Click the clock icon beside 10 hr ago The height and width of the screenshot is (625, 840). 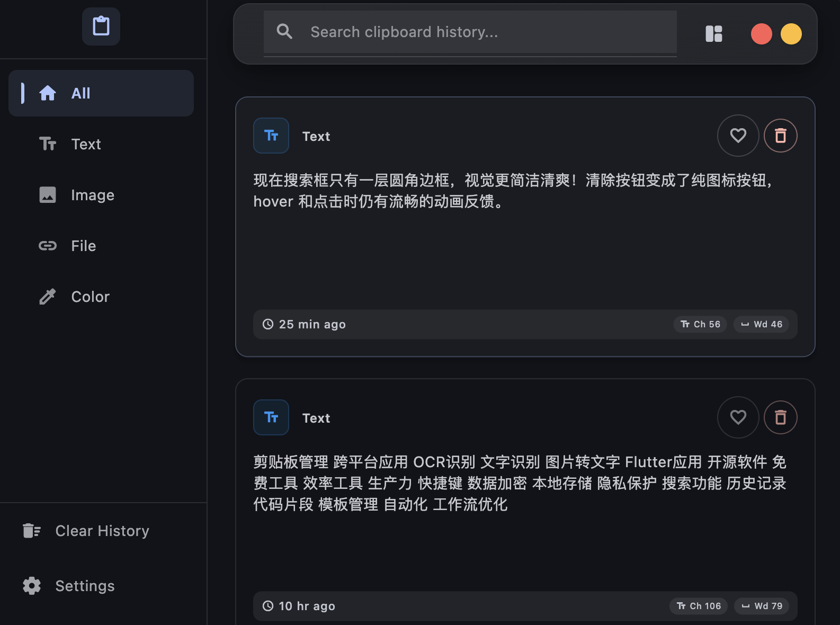pos(268,606)
